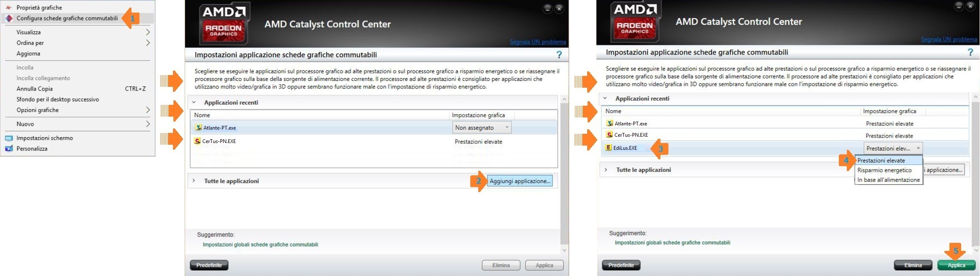Click Nome column header in EdiLus window
The height and width of the screenshot is (276, 980).
(731, 111)
